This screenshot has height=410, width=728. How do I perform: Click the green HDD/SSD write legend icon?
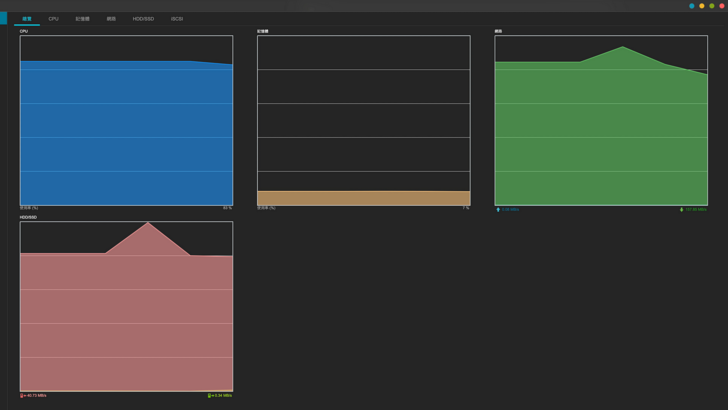point(209,396)
